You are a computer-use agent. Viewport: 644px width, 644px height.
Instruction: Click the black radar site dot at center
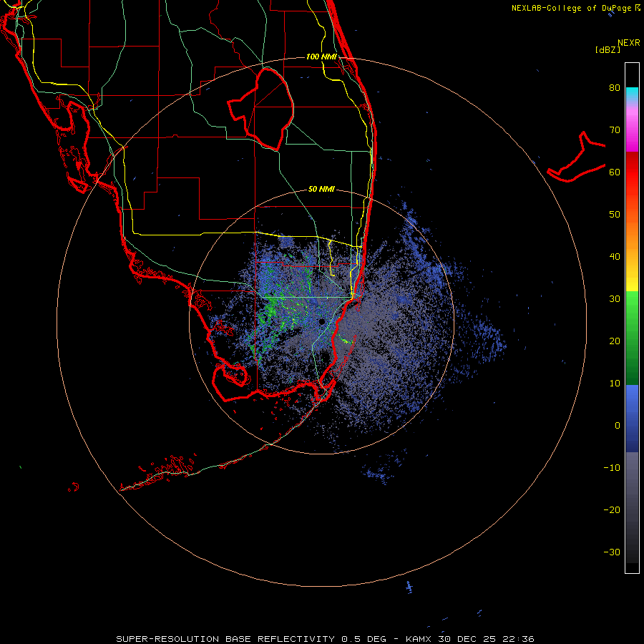[321, 321]
